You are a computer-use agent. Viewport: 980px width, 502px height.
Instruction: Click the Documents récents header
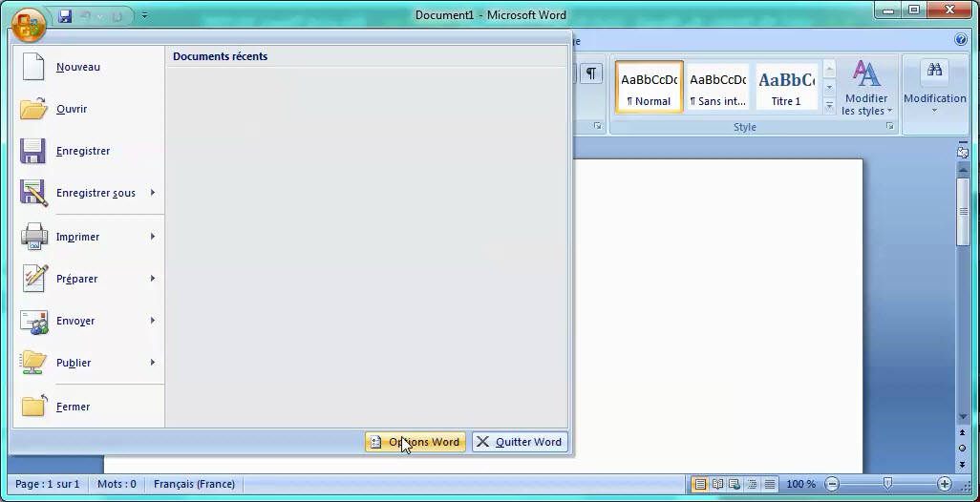coord(220,56)
